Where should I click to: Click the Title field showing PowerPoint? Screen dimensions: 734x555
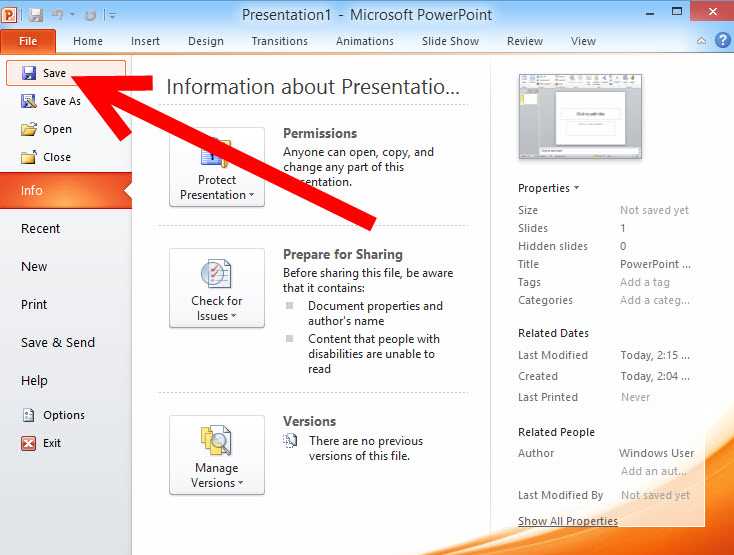point(655,264)
